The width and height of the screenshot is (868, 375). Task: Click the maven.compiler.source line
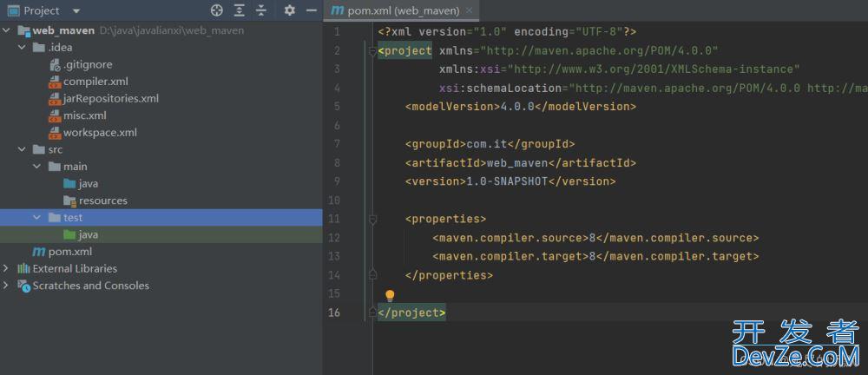(595, 238)
